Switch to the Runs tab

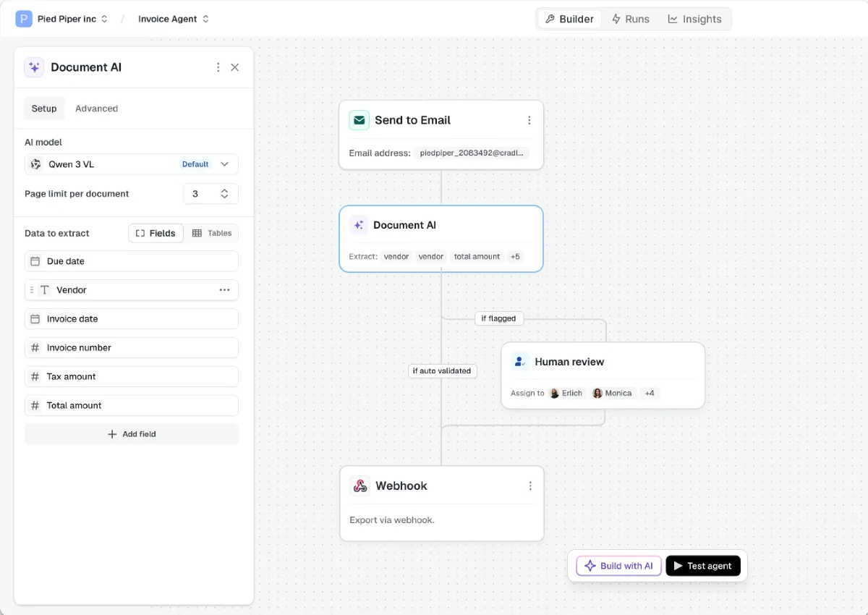(x=630, y=19)
